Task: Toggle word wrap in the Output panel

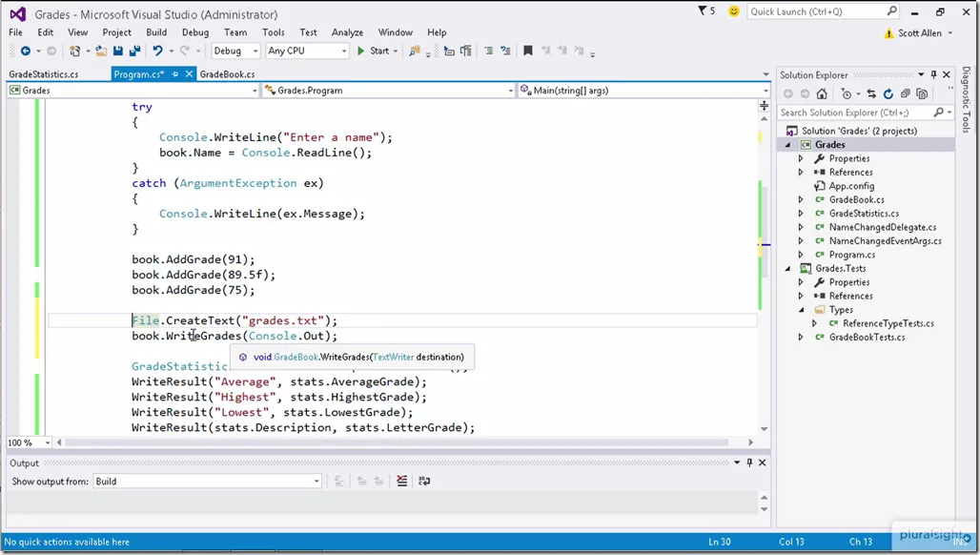Action: 424,481
